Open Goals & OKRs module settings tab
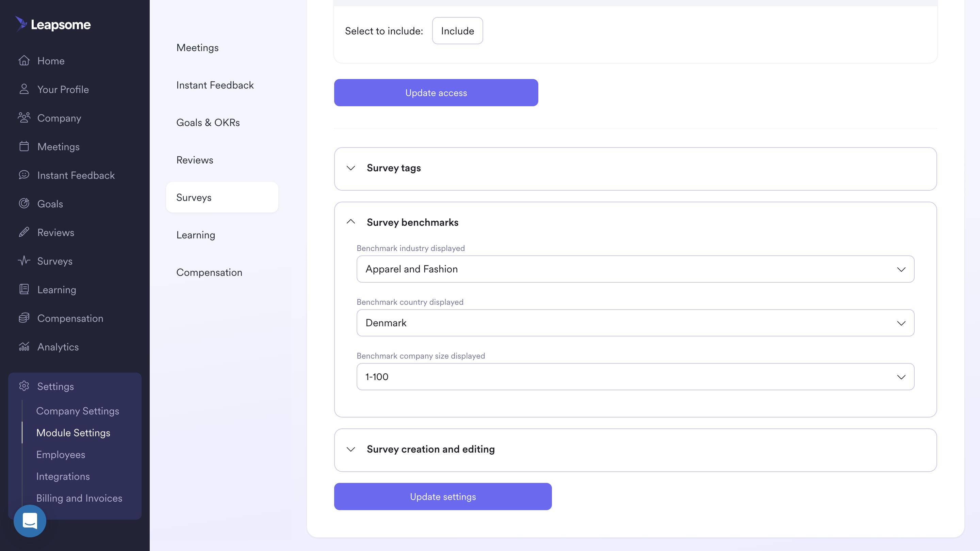This screenshot has height=551, width=980. [222, 122]
